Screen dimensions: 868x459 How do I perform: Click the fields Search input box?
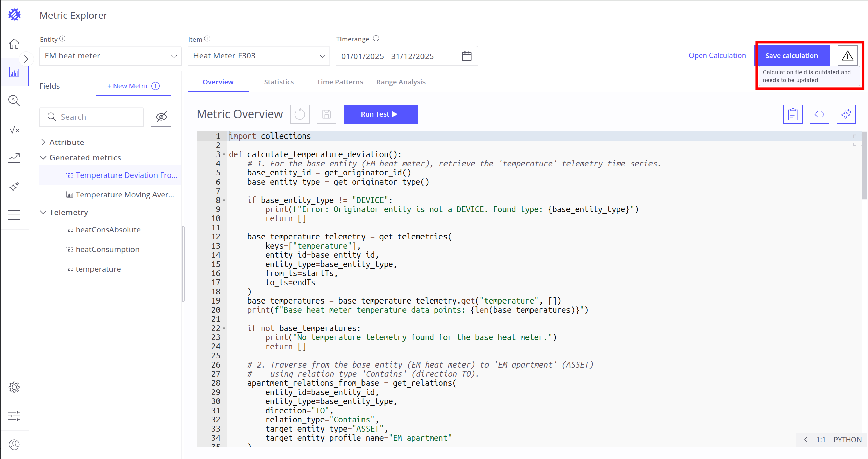tap(91, 117)
